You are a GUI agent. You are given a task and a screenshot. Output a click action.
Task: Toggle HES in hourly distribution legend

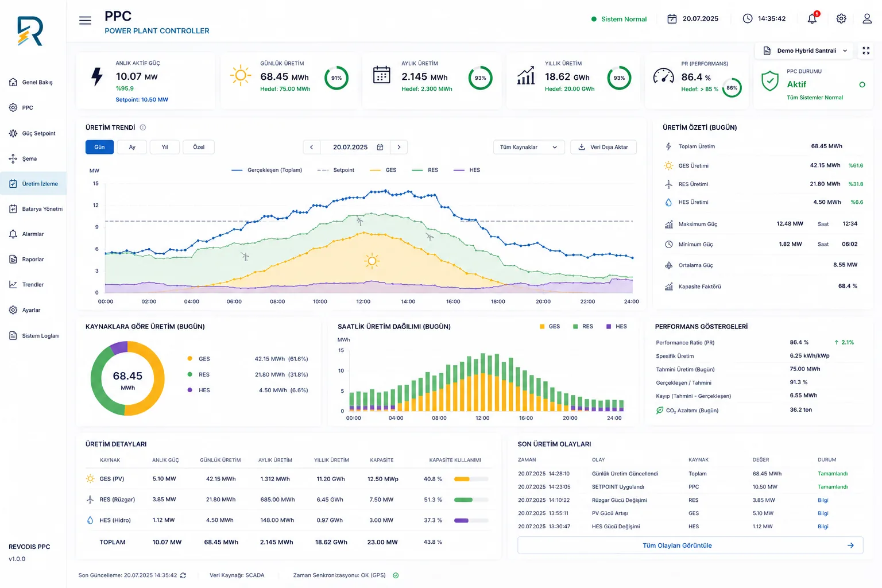(617, 326)
